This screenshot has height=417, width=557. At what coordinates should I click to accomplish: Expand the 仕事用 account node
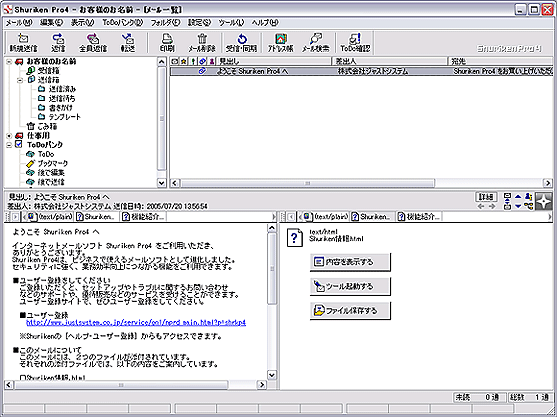pos(10,136)
